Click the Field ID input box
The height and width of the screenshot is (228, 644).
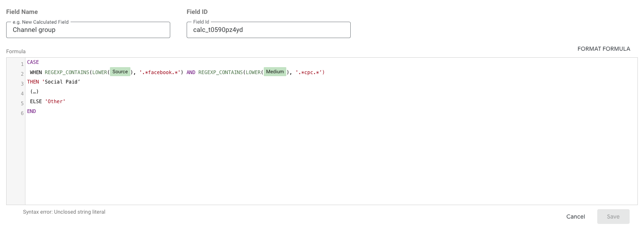(268, 30)
